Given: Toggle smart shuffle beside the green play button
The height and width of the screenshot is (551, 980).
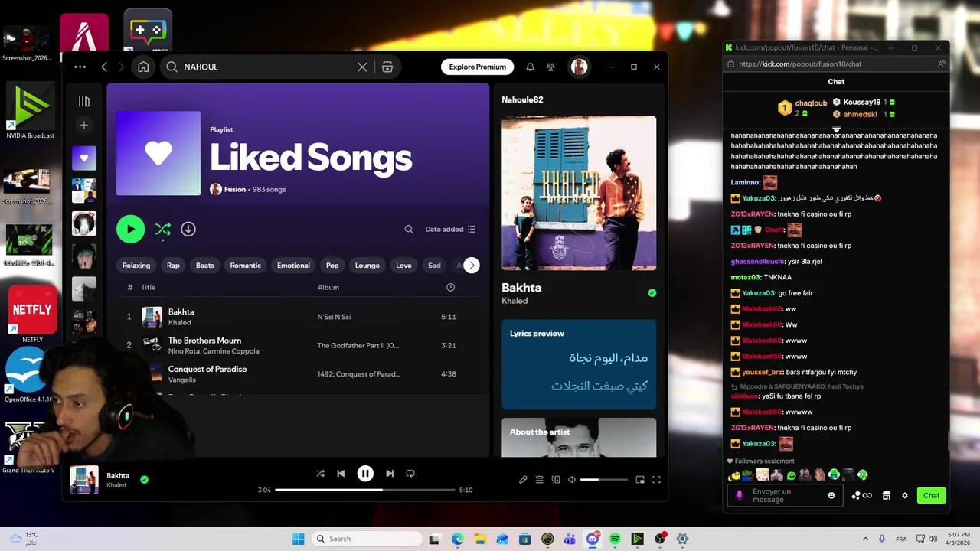Looking at the screenshot, I should tap(162, 229).
